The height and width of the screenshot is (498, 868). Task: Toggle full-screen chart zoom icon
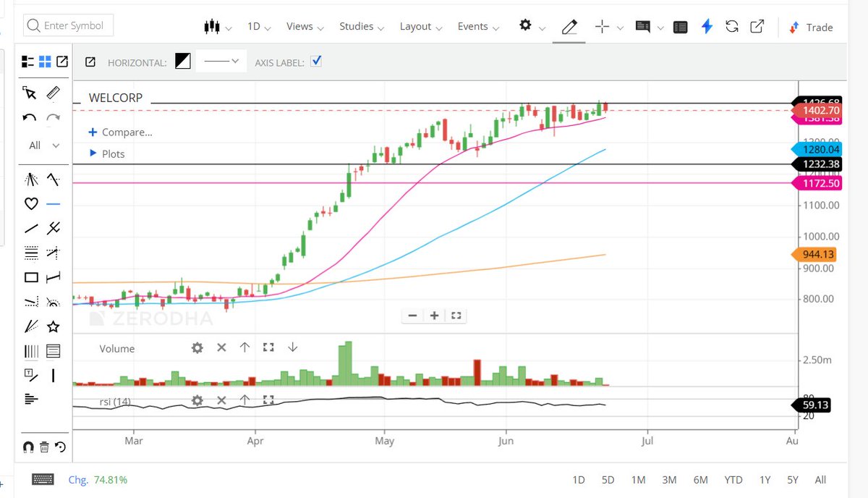(456, 316)
